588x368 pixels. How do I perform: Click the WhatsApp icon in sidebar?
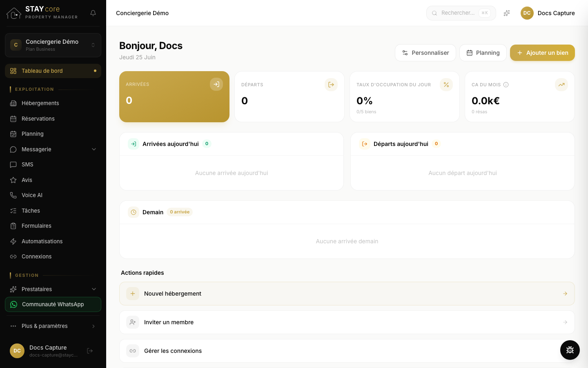coord(14,304)
